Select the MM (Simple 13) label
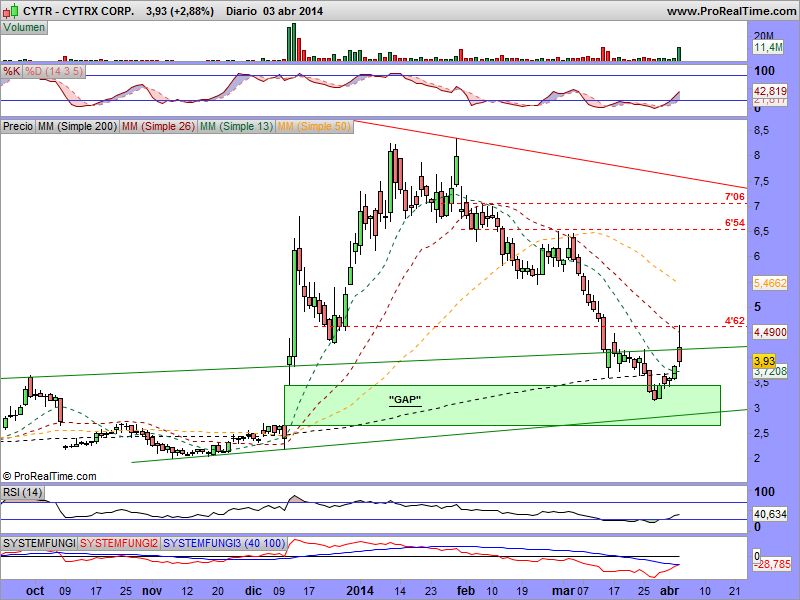 point(236,126)
